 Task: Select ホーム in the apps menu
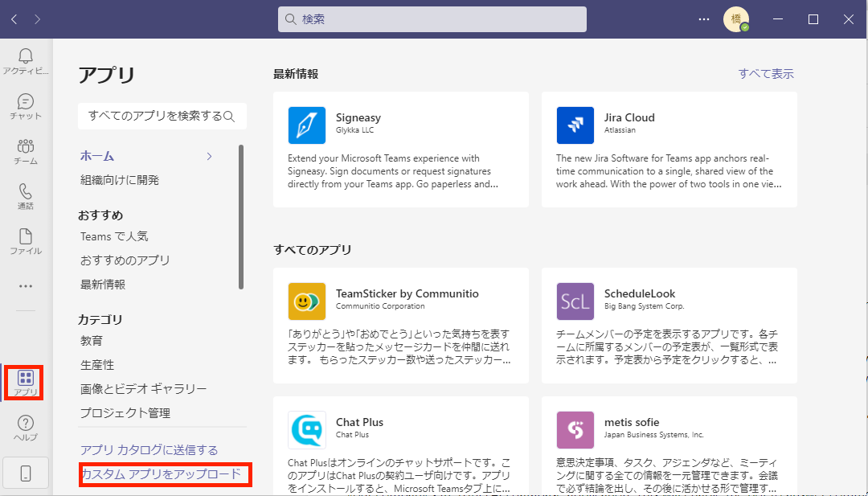coord(97,156)
